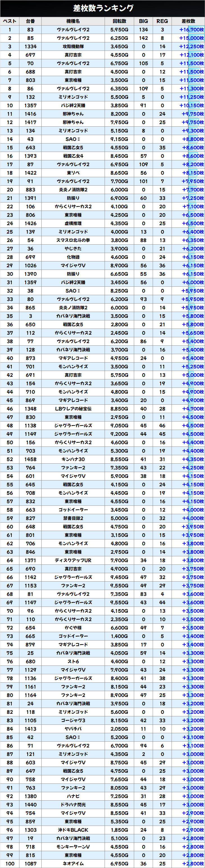The height and width of the screenshot is (868, 205).
Task: Click the 戦国乙女4 machine name
Action: click(73, 156)
